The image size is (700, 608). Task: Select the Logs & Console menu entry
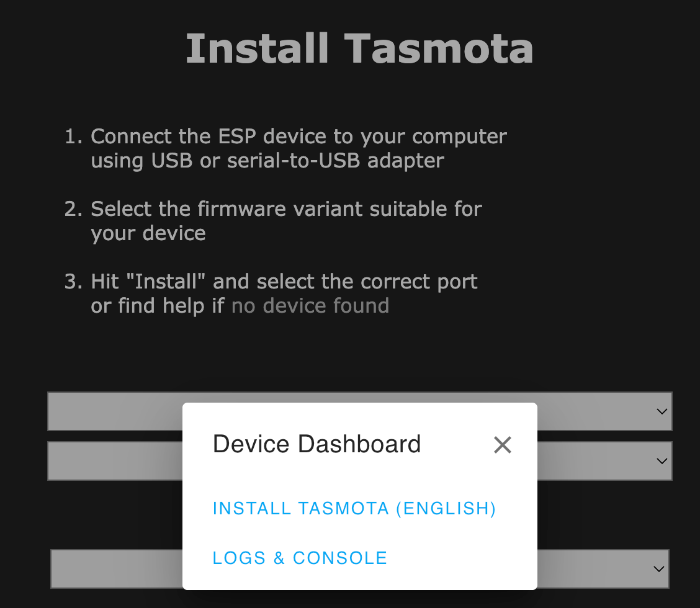(x=300, y=557)
